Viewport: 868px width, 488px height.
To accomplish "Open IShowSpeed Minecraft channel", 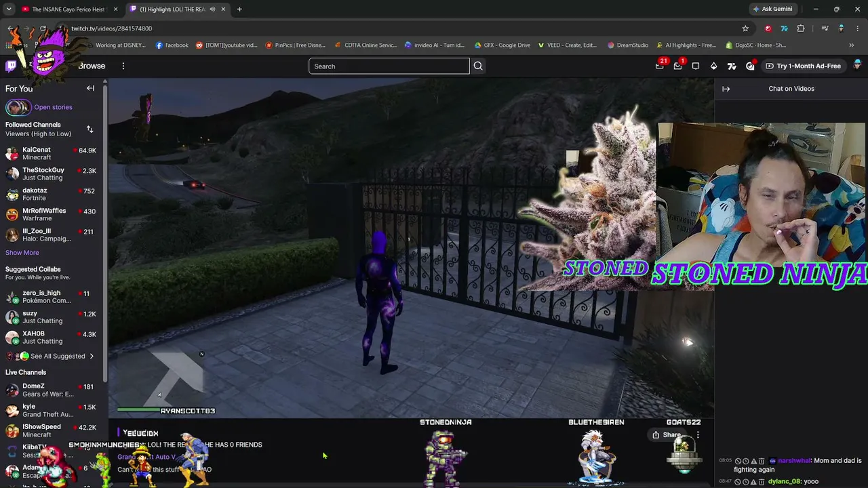I will click(x=51, y=430).
